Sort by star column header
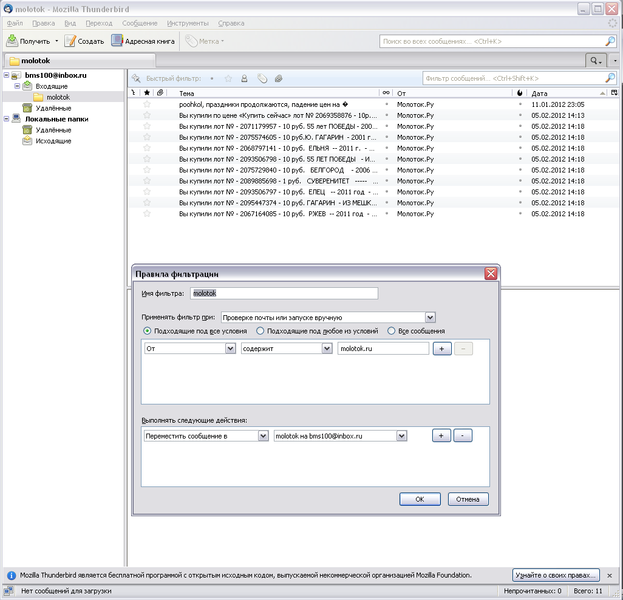 [147, 93]
